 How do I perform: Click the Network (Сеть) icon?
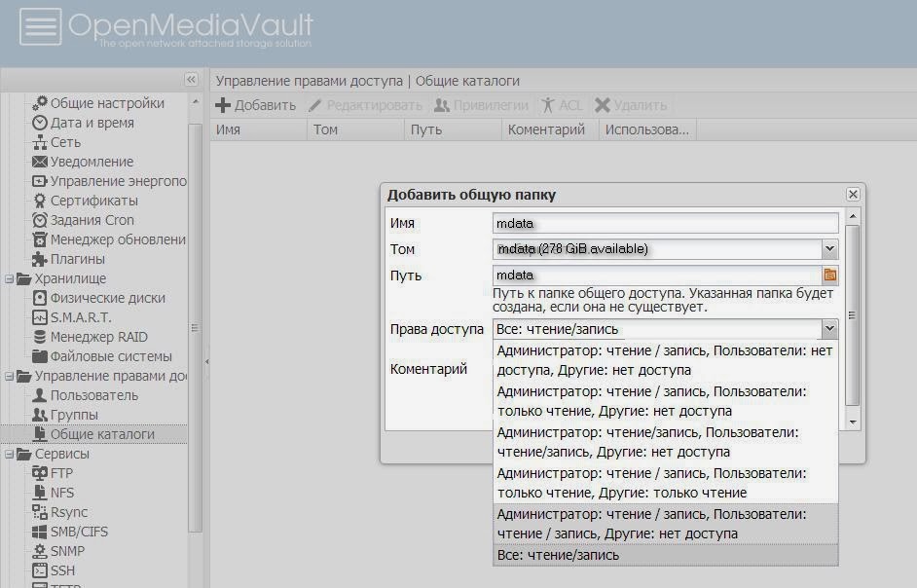coord(39,142)
